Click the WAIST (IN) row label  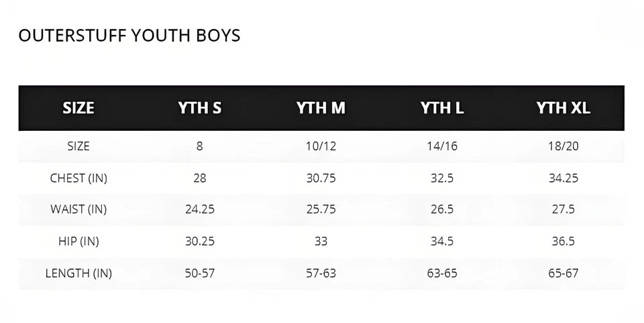[78, 209]
